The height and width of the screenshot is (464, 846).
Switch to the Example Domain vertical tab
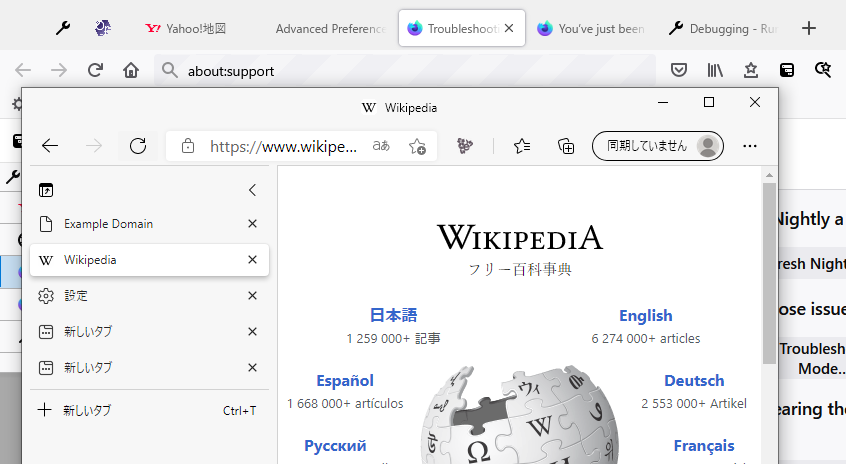click(x=149, y=224)
